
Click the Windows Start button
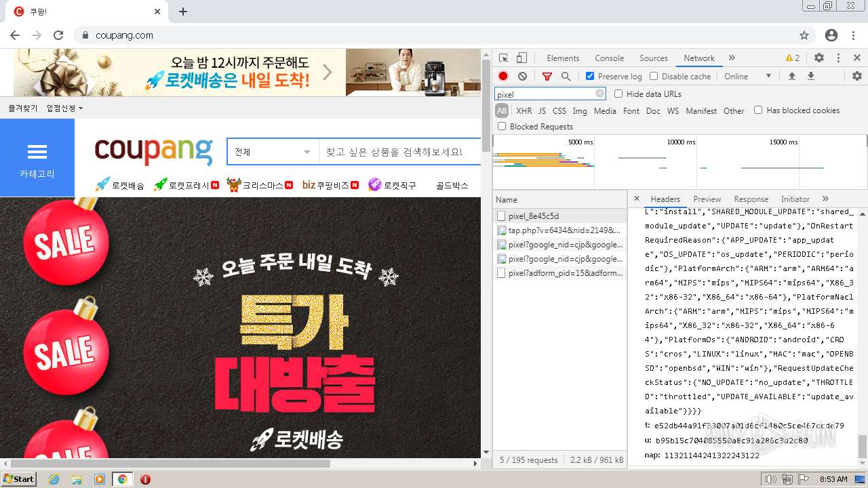click(x=19, y=479)
